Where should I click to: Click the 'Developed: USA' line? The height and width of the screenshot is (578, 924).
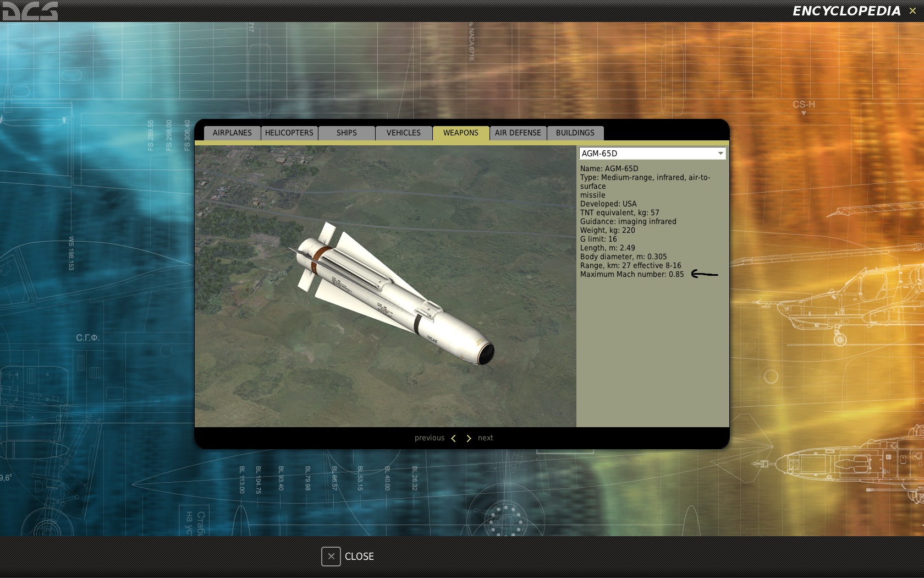pyautogui.click(x=608, y=204)
